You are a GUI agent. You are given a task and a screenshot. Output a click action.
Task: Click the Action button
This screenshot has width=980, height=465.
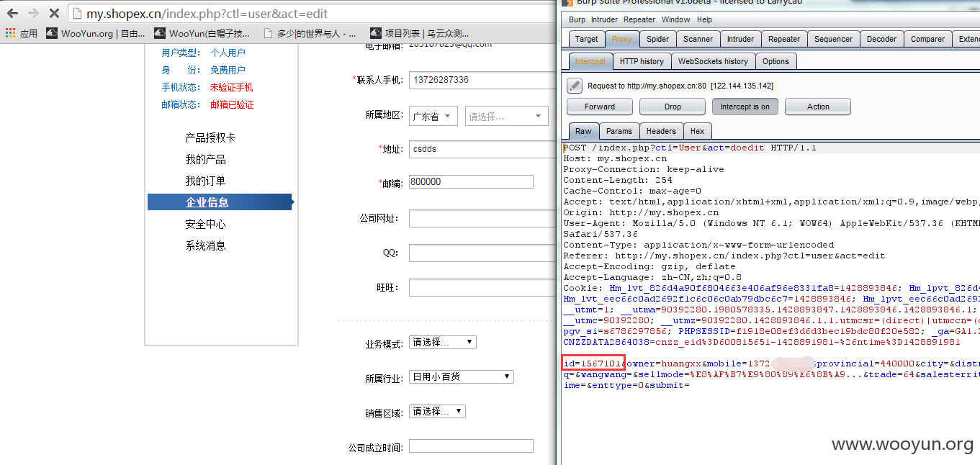click(818, 107)
